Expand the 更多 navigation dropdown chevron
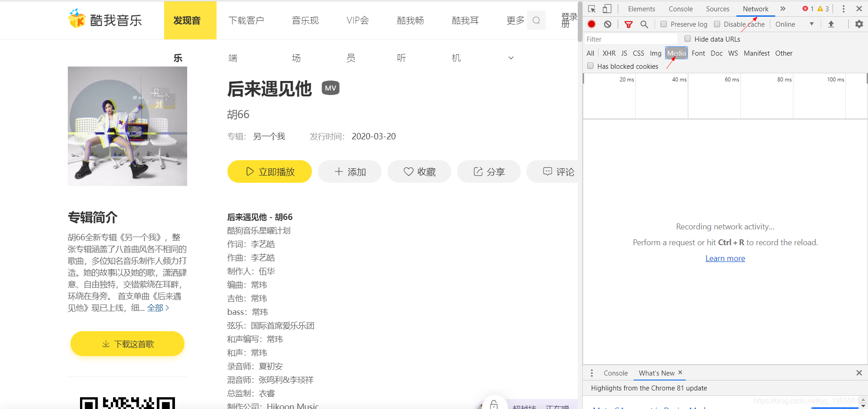Viewport: 868px width, 409px height. click(511, 58)
